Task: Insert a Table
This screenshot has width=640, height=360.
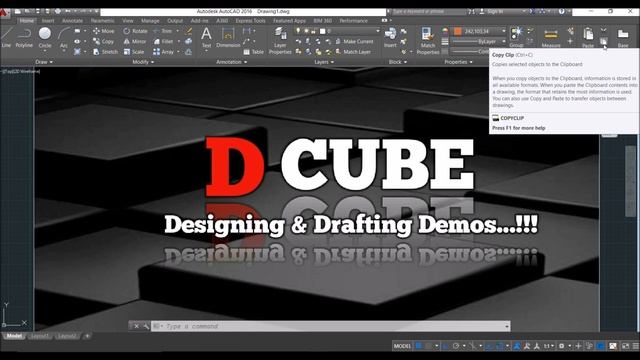Action: [253, 52]
